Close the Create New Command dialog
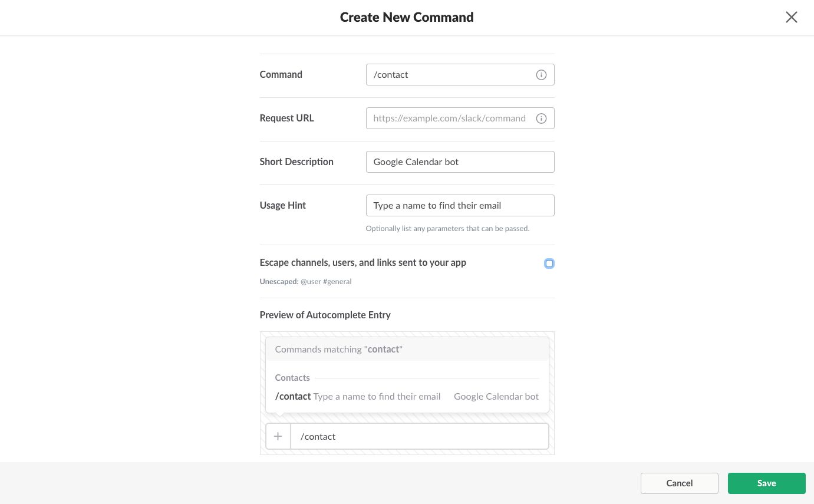This screenshot has height=504, width=814. pyautogui.click(x=791, y=17)
